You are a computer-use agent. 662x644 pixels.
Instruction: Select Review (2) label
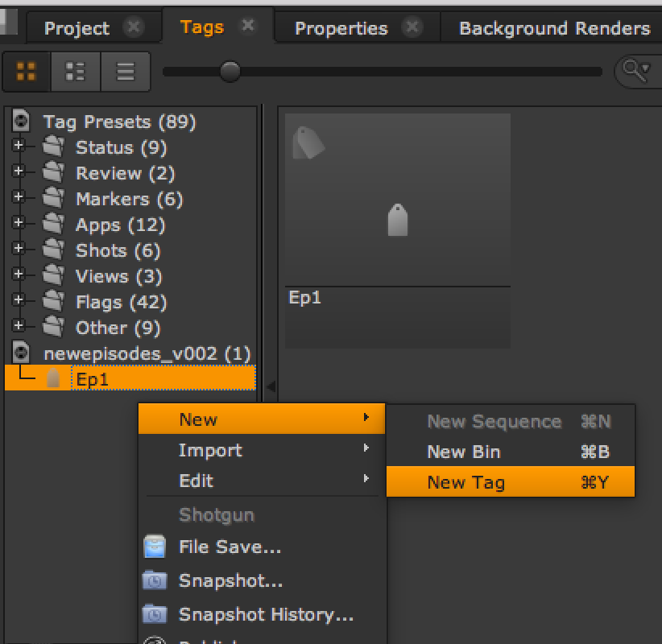(x=125, y=173)
